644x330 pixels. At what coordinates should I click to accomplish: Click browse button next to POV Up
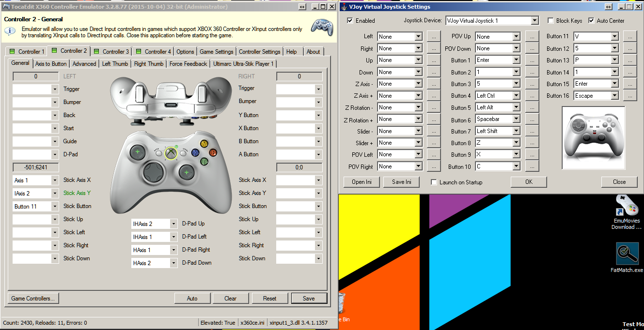(x=532, y=37)
